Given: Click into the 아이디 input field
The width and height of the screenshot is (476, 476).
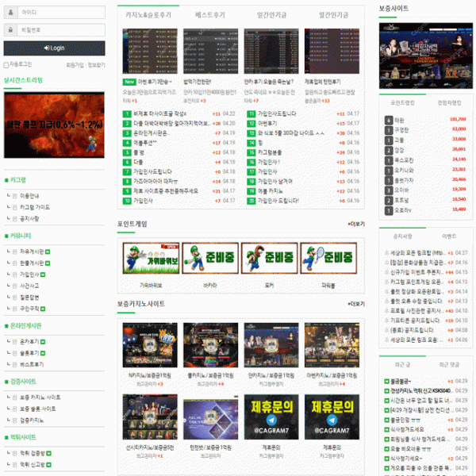Looking at the screenshot, I should 61,13.
